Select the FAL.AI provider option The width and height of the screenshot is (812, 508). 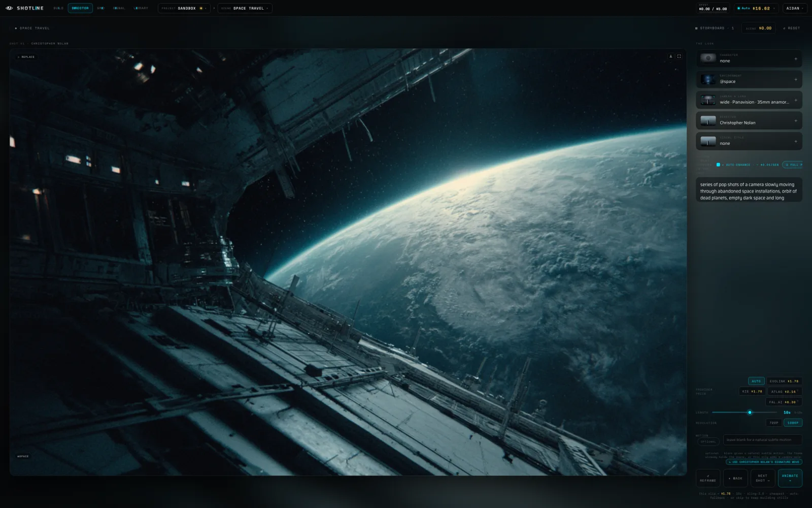(784, 402)
